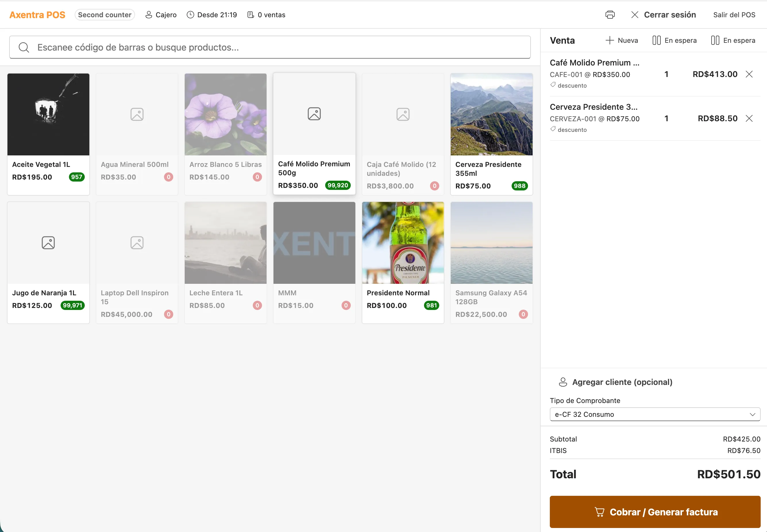Start a new sale with Nueva
Screen dimensions: 767x532
(621, 40)
